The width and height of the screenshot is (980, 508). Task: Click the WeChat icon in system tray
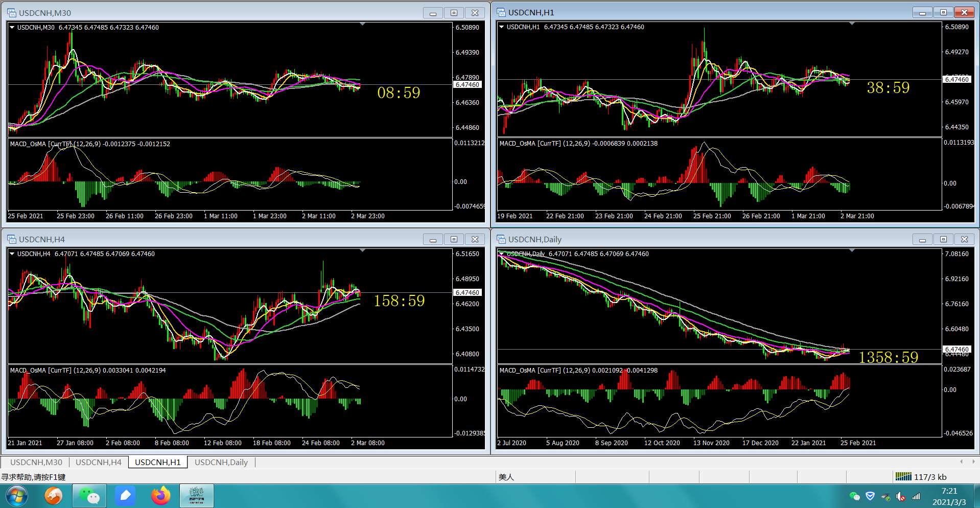tap(854, 496)
